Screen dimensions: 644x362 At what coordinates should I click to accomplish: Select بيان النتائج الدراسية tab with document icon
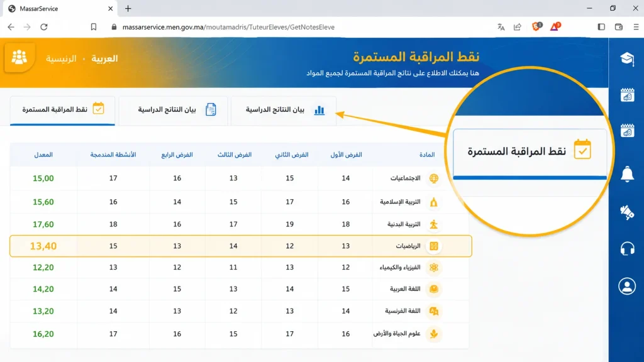(x=174, y=110)
